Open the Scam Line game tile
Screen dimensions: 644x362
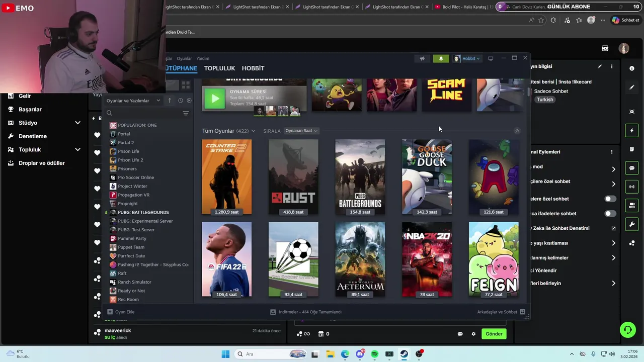[446, 95]
